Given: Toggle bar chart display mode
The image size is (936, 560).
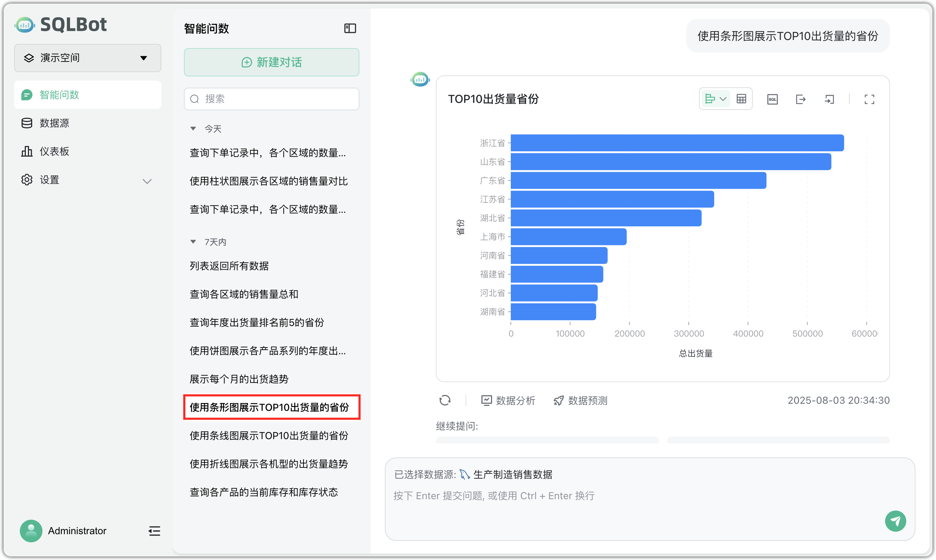Looking at the screenshot, I should [x=711, y=99].
